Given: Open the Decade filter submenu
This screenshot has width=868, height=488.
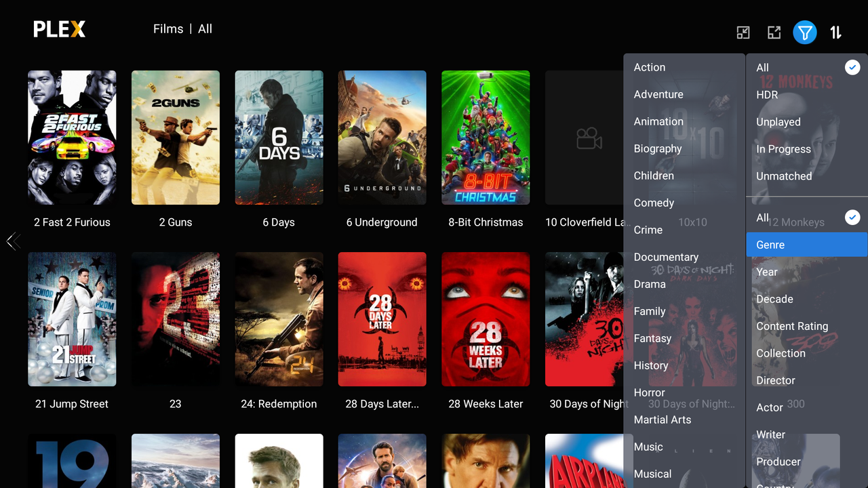Looking at the screenshot, I should 807,299.
